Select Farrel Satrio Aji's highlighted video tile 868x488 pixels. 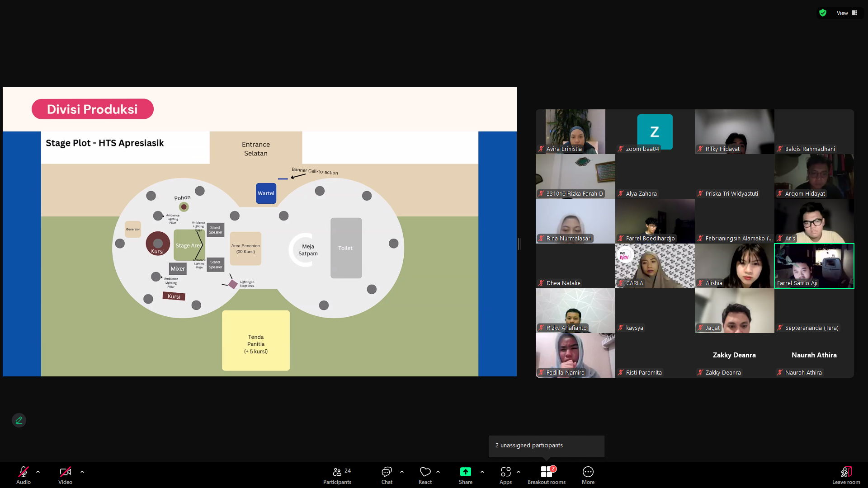coord(814,266)
